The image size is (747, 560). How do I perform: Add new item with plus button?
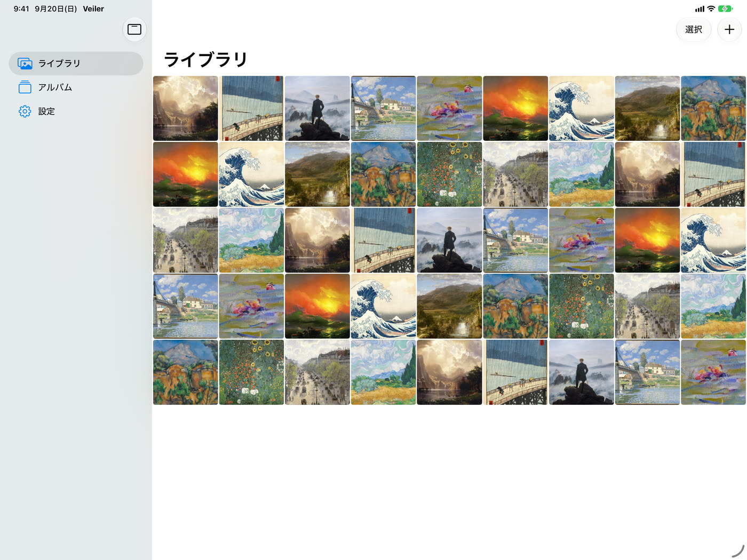tap(729, 29)
